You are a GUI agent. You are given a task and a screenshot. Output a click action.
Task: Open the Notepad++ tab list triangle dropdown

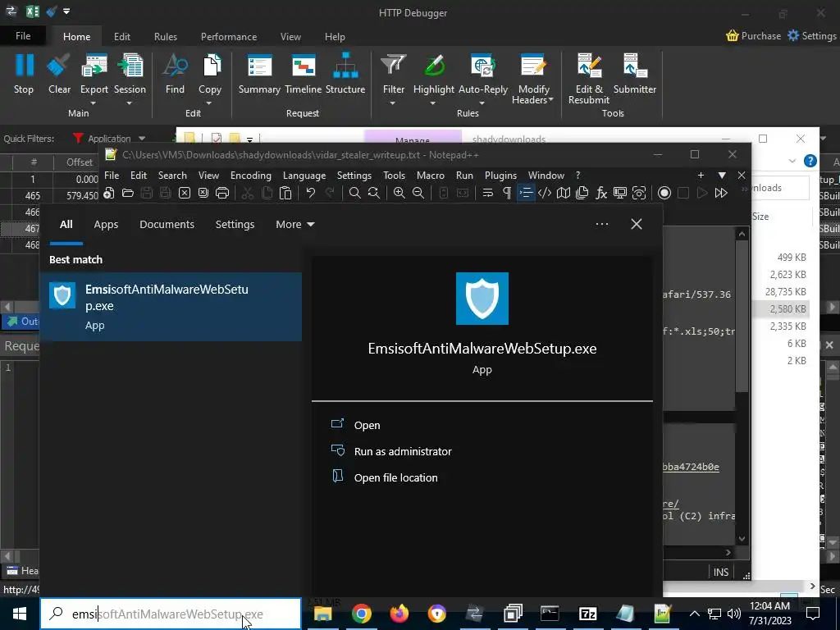click(x=722, y=176)
